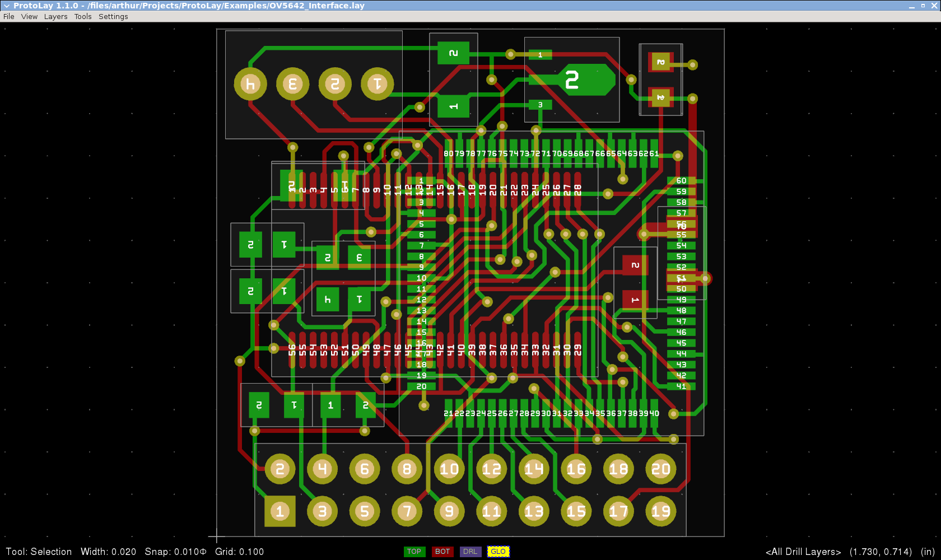Open the window menu arrow in title bar
The image size is (941, 560).
pos(7,6)
